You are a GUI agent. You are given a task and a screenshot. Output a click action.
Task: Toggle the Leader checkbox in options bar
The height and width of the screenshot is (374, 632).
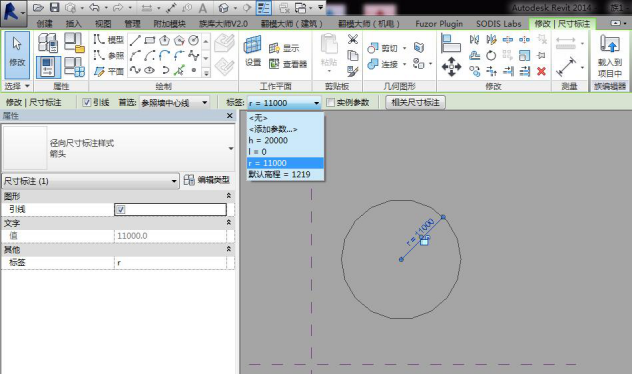click(86, 102)
